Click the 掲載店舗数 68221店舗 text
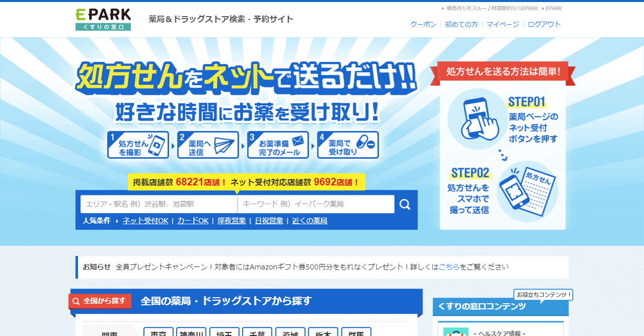The width and height of the screenshot is (644, 336). (x=180, y=182)
